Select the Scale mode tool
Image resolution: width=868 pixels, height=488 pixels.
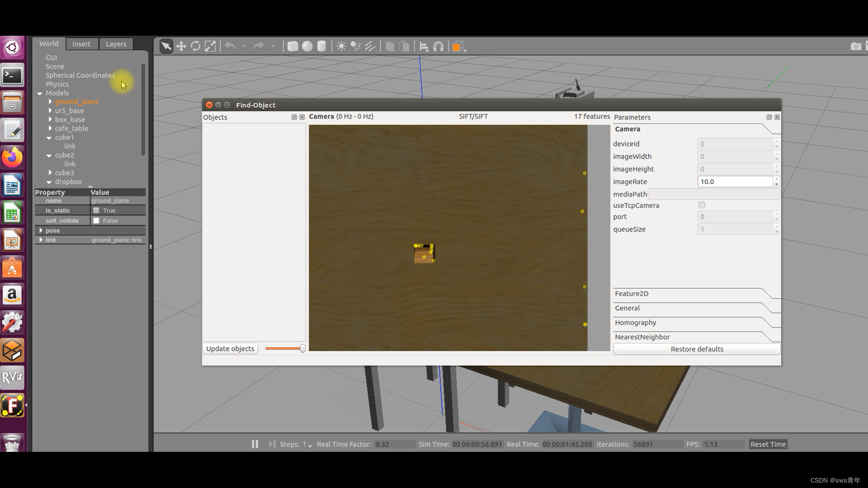(210, 46)
